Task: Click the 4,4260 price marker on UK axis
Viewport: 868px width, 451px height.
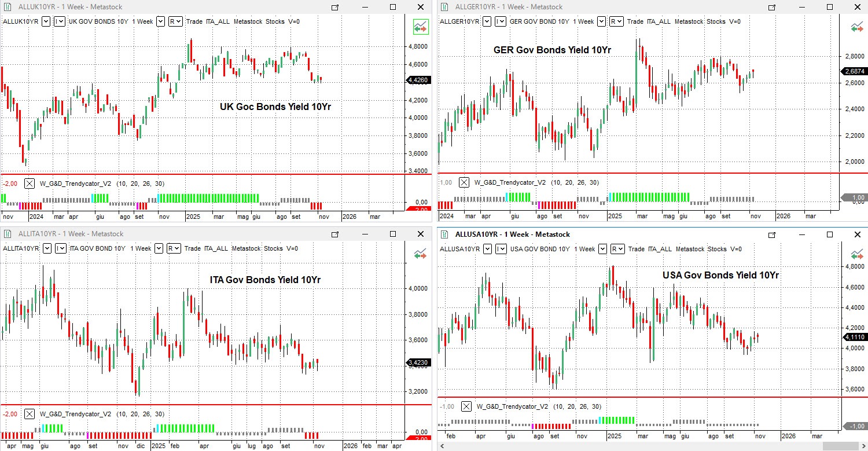Action: (x=418, y=80)
